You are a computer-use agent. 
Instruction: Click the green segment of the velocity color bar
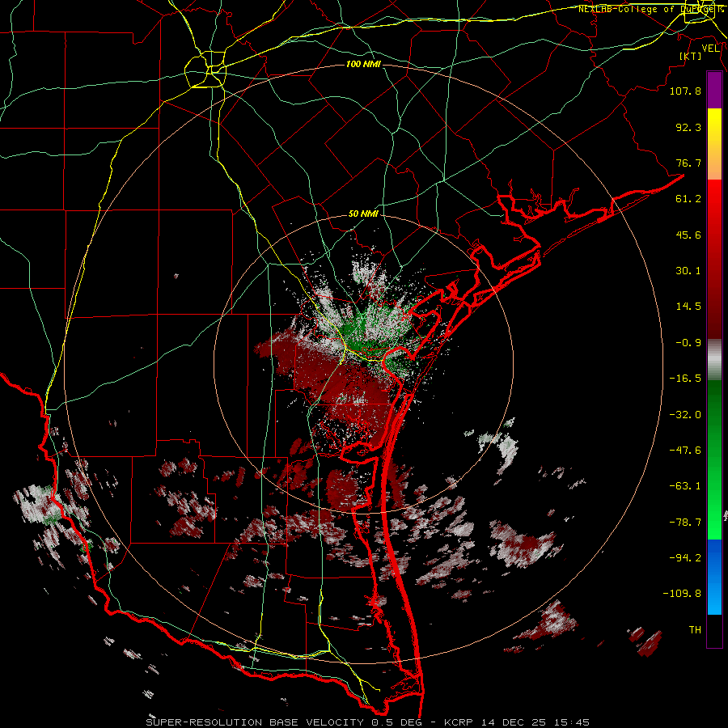tap(714, 459)
